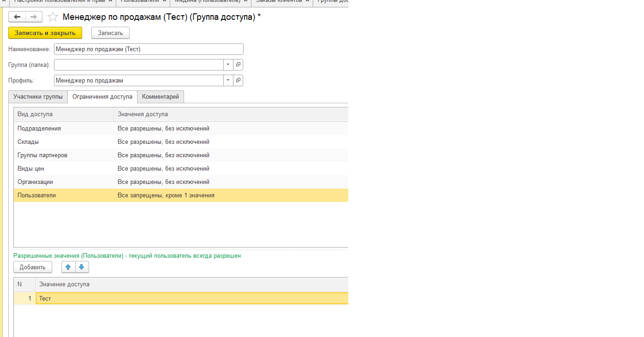The image size is (644, 337).
Task: Close the Настройки пользователей и прав tab
Action: (111, 1)
